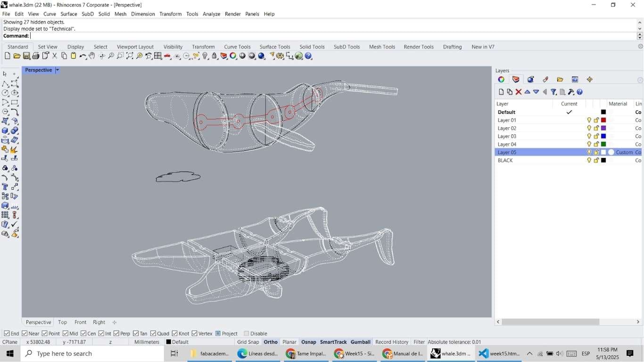Toggle the Point osnap checkbox
The width and height of the screenshot is (644, 362).
pos(45,334)
